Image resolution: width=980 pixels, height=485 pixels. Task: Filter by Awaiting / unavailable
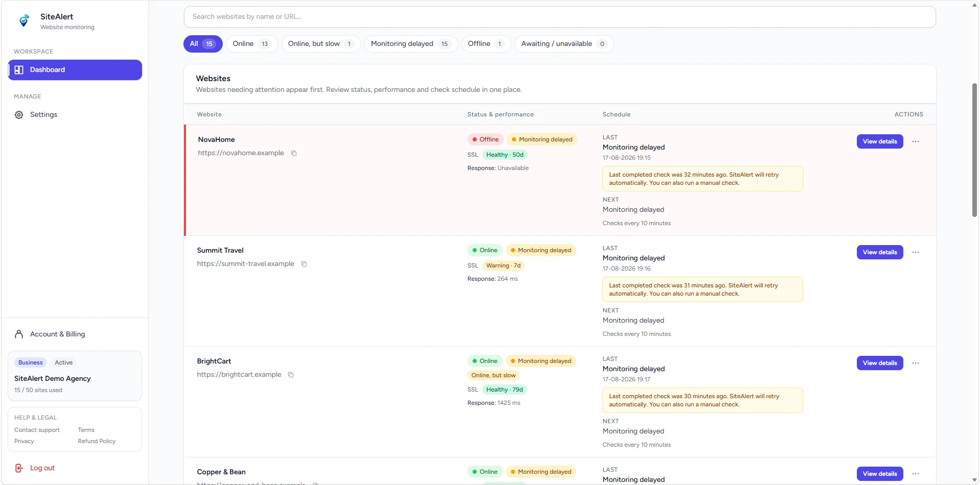pos(564,44)
